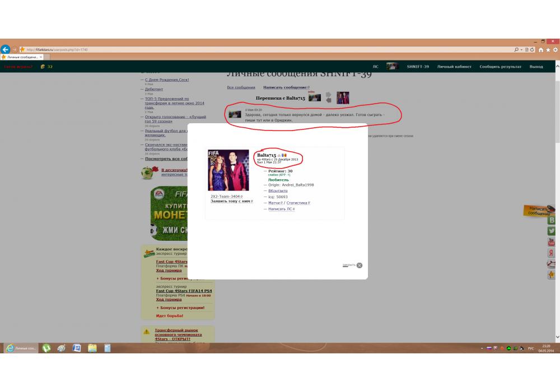Click 'Заявить тову с ним' link
Screen dimensions: 560x392
tap(231, 202)
